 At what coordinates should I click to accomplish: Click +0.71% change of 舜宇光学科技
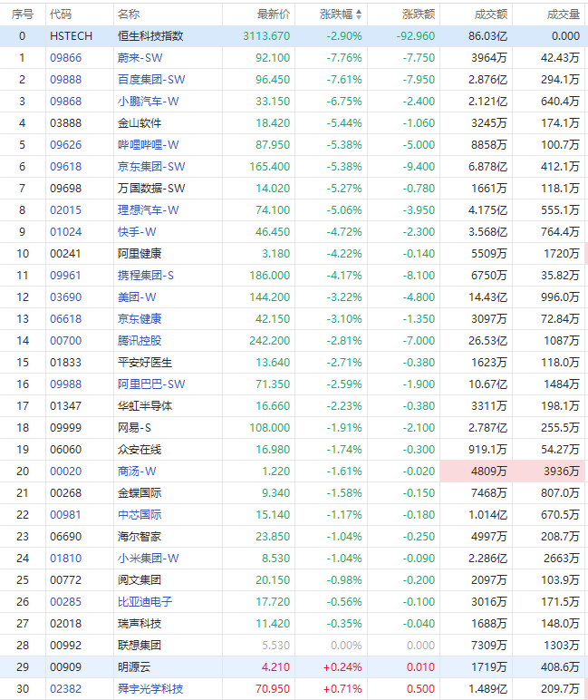coord(342,689)
